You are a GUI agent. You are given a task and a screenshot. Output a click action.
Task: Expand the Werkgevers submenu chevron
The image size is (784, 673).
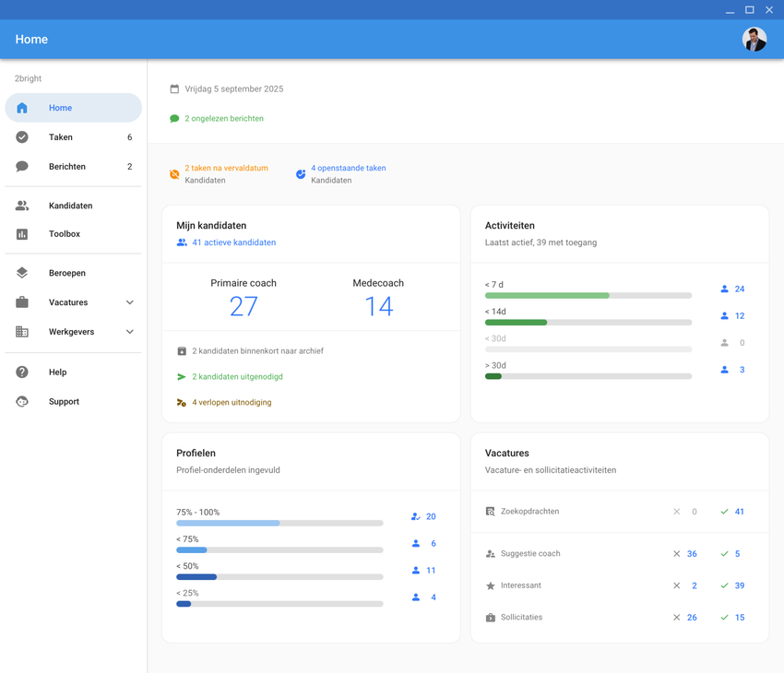tap(130, 332)
